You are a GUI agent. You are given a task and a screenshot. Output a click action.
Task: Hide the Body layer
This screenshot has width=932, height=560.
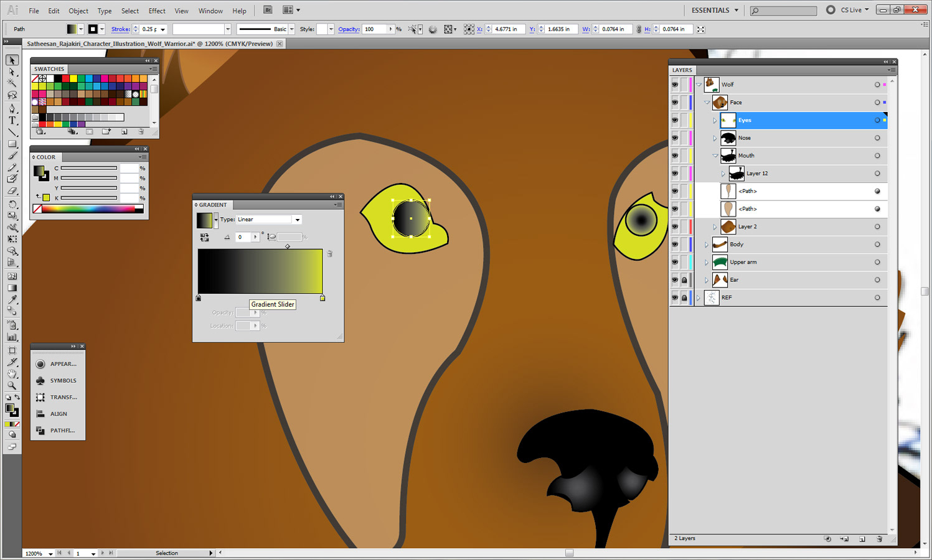click(x=675, y=245)
